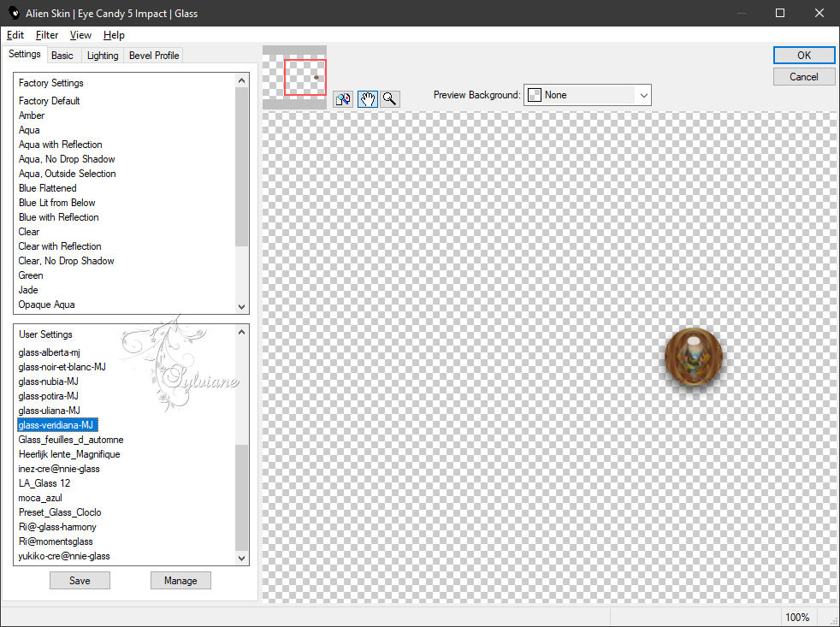Select the Jade preset
Image resolution: width=840 pixels, height=627 pixels.
(28, 289)
